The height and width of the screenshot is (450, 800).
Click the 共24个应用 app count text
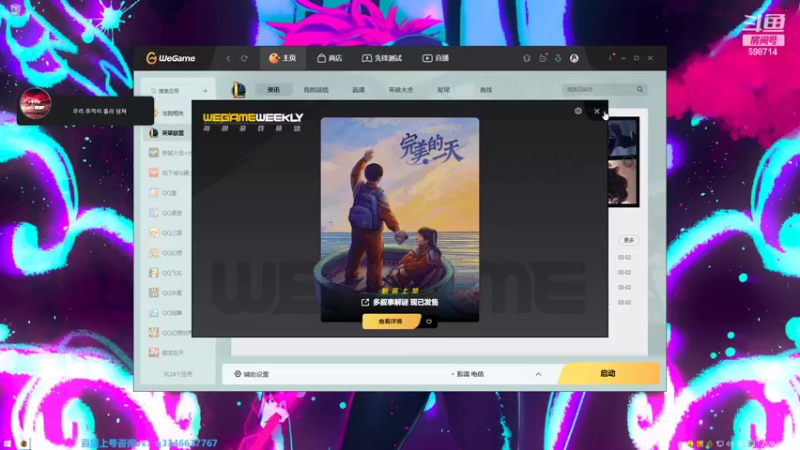tap(178, 374)
